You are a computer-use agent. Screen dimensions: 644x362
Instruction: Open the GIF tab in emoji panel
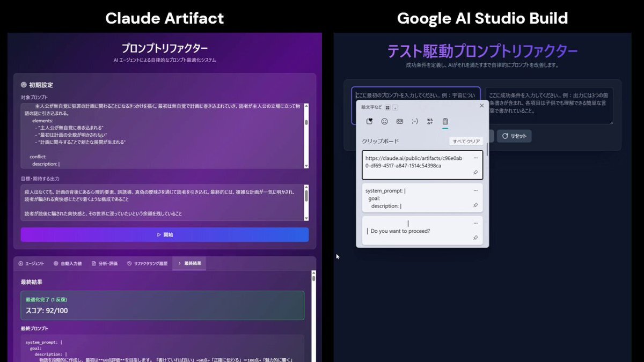click(400, 122)
